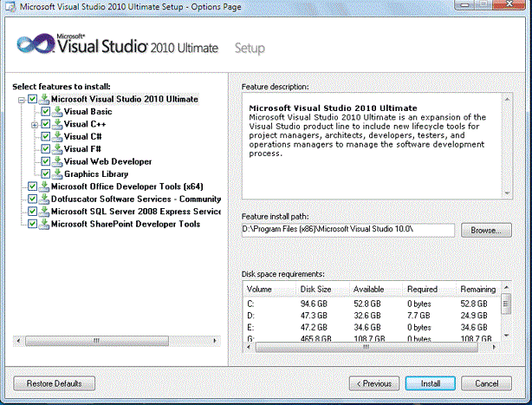The image size is (532, 405).
Task: Uncheck the Visual Basic checkbox
Action: coord(45,112)
